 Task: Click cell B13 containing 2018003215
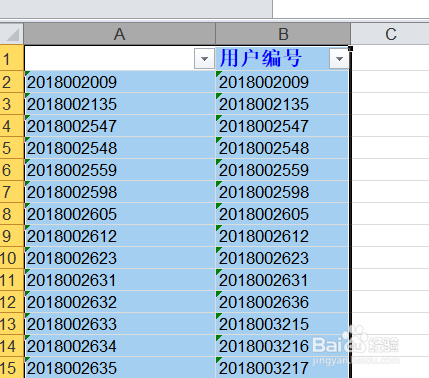(283, 324)
